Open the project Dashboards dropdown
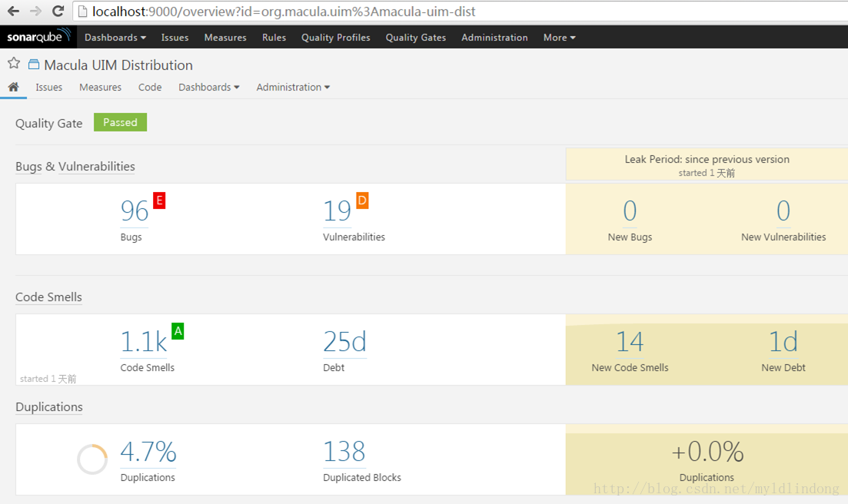 click(209, 87)
